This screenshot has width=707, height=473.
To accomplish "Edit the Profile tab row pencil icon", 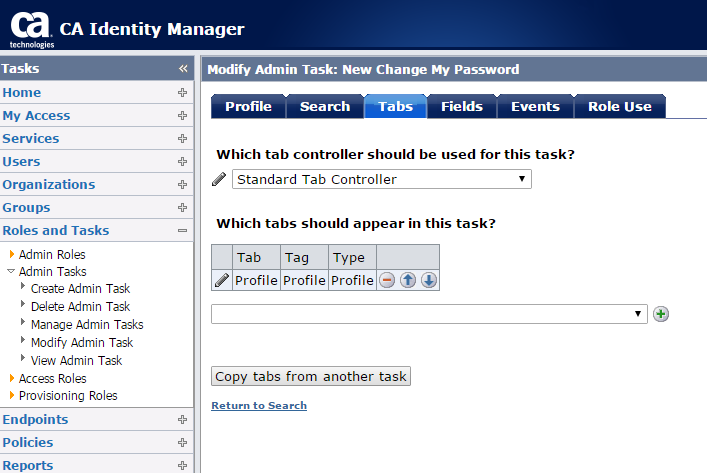I will (x=222, y=281).
